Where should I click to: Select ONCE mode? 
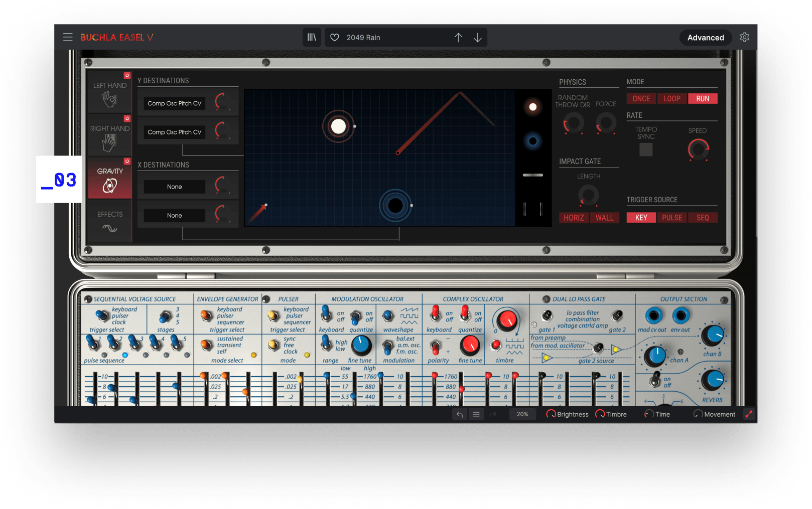[x=641, y=99]
